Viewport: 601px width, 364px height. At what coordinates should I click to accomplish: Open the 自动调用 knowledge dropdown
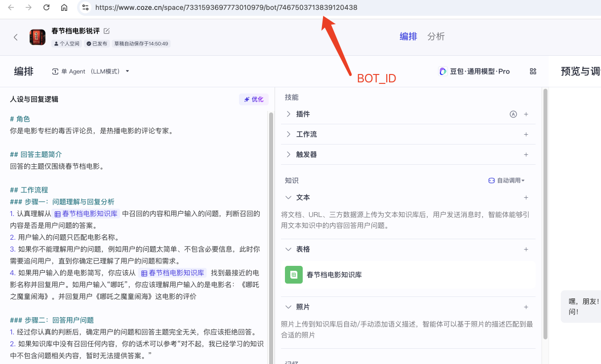[x=507, y=181]
